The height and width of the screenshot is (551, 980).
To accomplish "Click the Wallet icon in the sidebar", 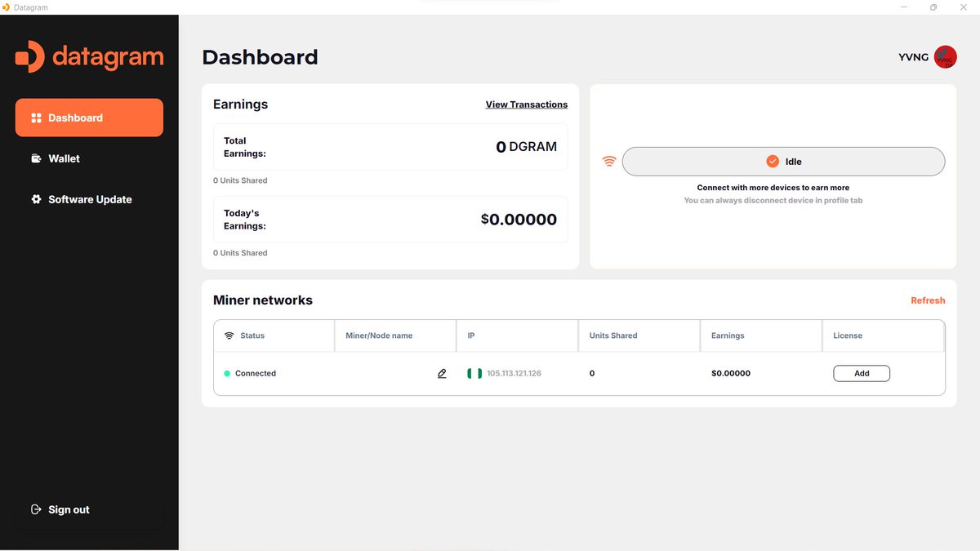I will click(x=35, y=158).
